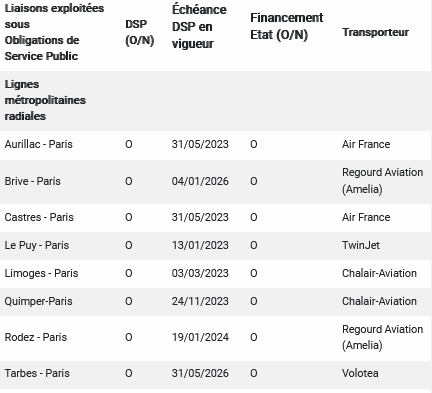This screenshot has height=393, width=432.
Task: Select the Limoges - Paris route cell
Action: point(41,273)
